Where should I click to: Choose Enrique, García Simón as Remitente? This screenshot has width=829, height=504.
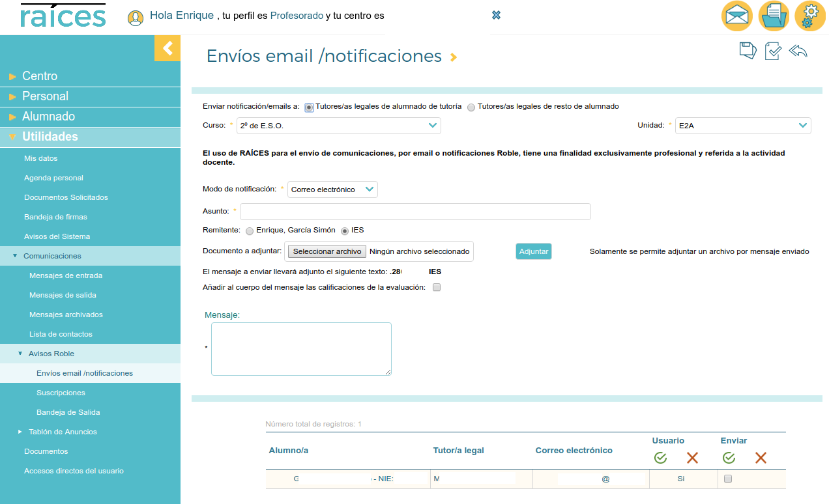pos(250,231)
